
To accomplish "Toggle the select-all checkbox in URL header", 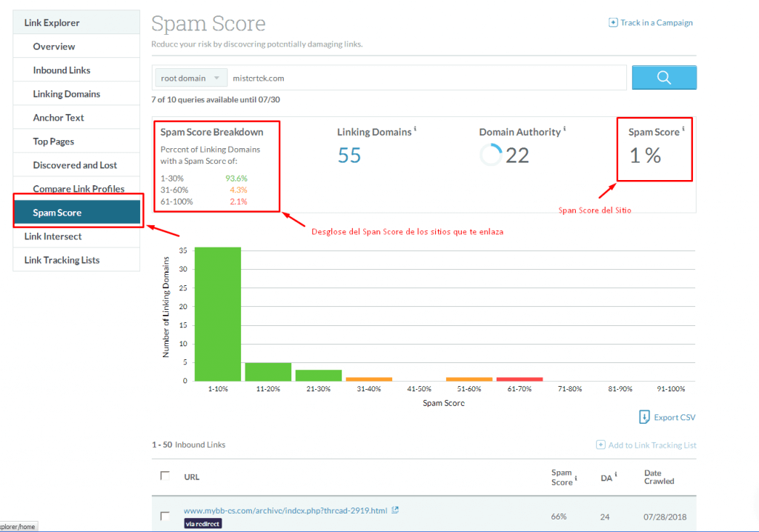I will 165,476.
